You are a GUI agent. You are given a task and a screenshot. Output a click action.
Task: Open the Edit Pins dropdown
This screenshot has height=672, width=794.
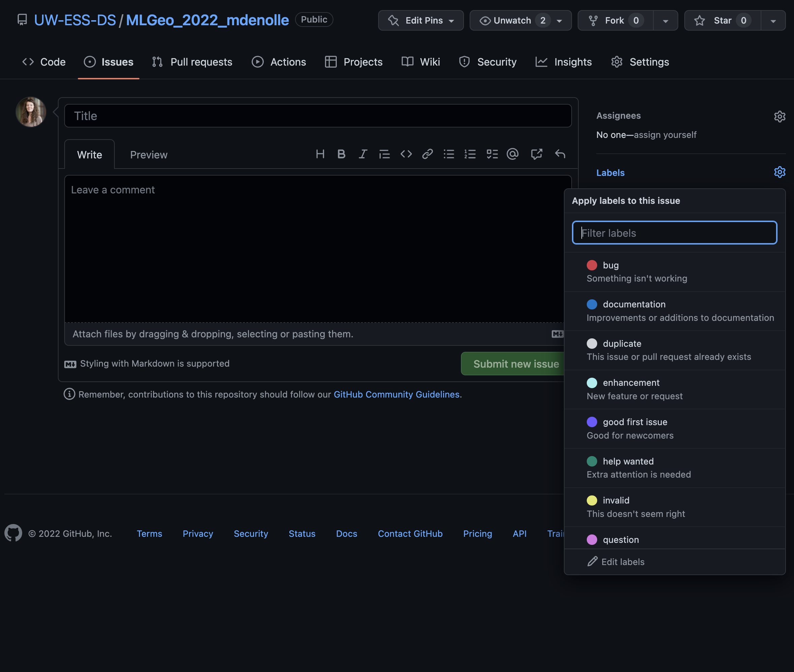pyautogui.click(x=421, y=20)
